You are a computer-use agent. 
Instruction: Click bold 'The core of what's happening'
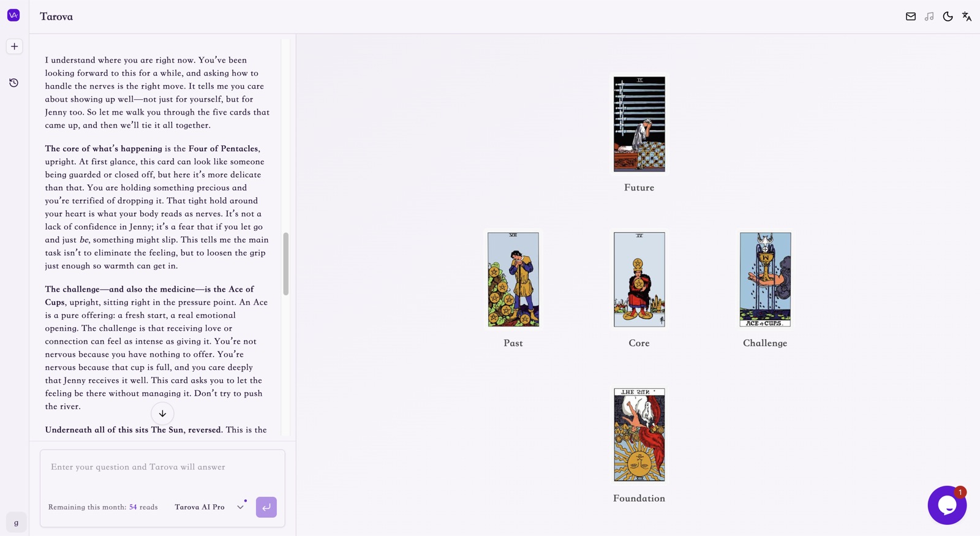104,149
